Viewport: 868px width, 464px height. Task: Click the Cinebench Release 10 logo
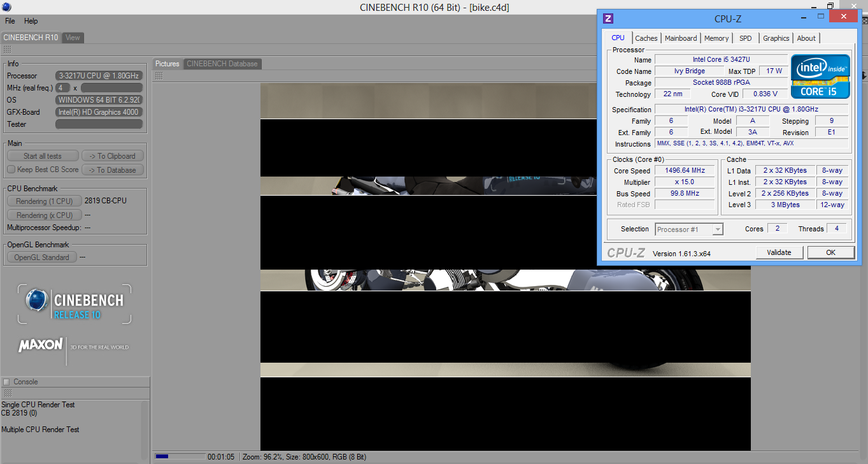coord(75,304)
